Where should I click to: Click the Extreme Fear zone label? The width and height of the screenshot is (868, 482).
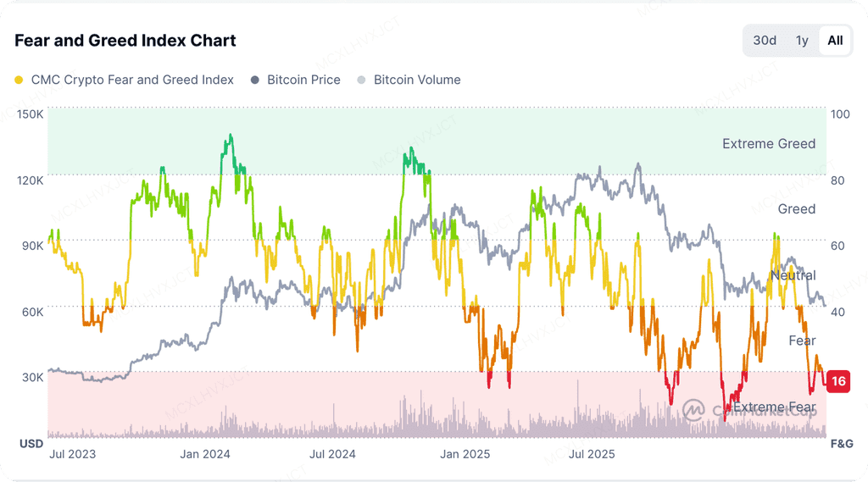775,407
